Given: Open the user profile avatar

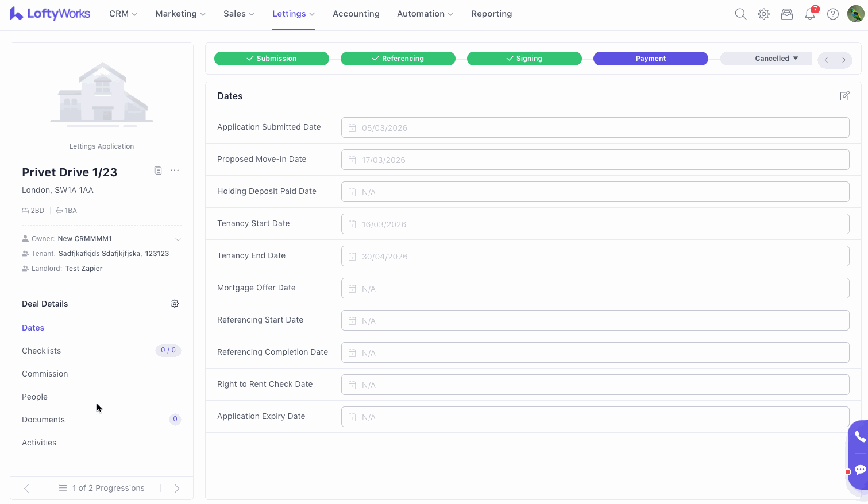Looking at the screenshot, I should point(855,14).
